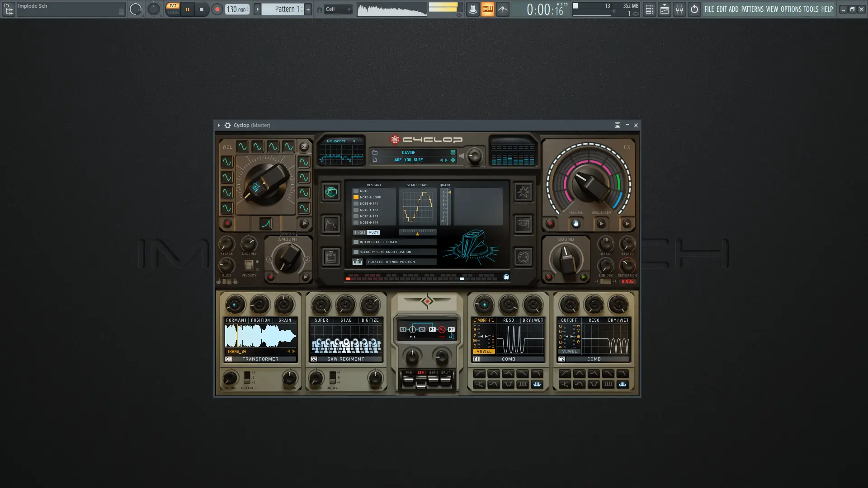Randomize preset with the dice icon
This screenshot has height=488, width=868.
point(453,160)
